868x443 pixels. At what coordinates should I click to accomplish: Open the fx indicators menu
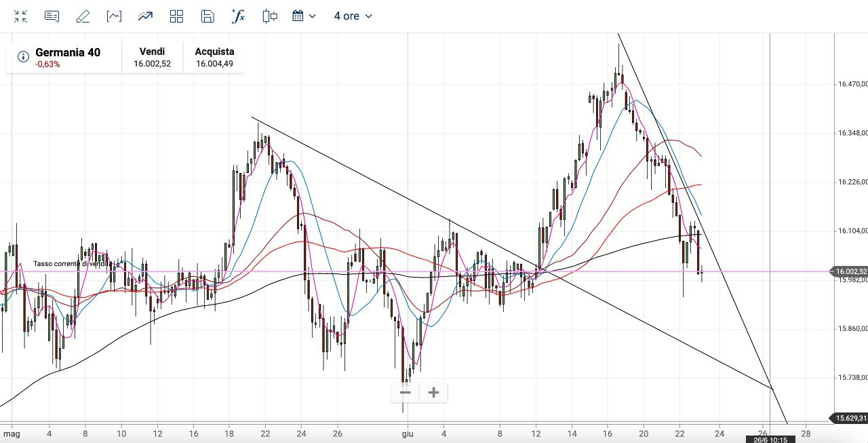coord(238,16)
